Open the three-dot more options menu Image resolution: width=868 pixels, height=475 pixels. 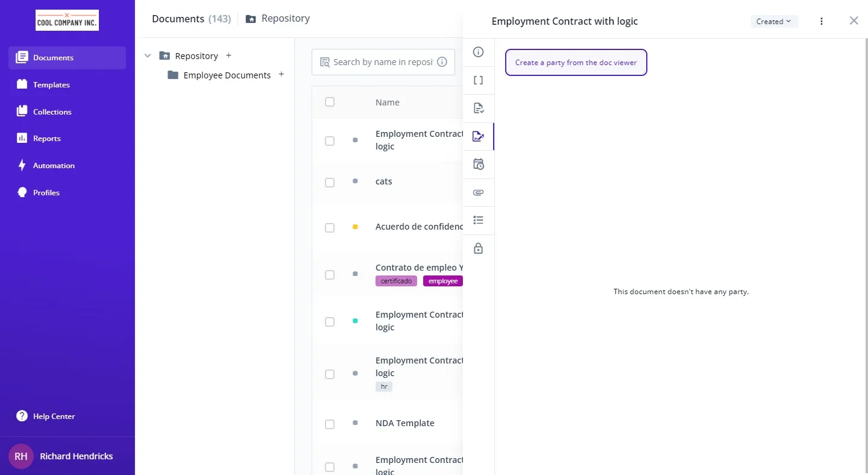[x=822, y=22]
